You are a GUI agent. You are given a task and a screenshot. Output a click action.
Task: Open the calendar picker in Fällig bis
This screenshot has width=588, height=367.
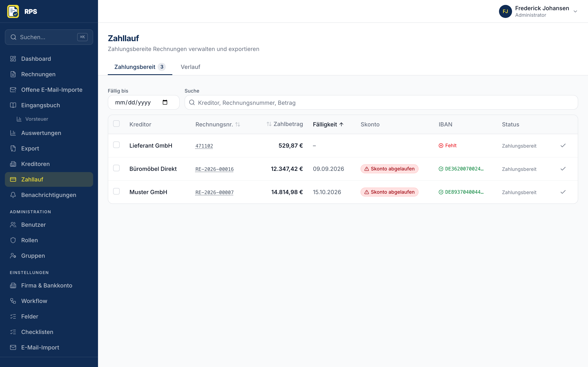click(165, 102)
